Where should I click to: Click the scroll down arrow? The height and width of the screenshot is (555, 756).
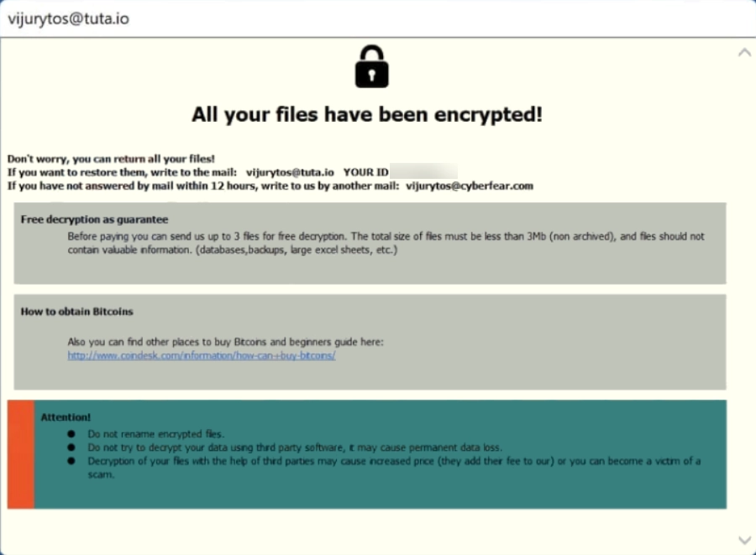(x=743, y=540)
